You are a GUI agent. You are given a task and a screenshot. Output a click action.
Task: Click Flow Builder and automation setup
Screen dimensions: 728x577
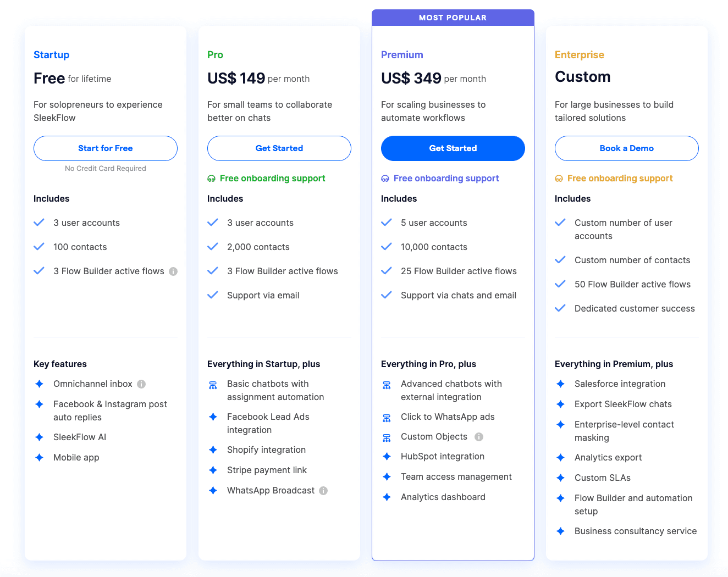pos(633,504)
